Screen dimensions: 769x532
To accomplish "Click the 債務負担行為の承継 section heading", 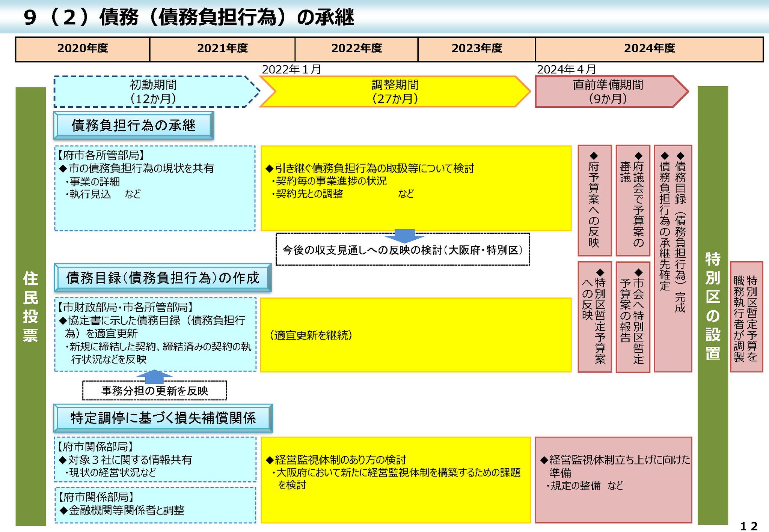I will coord(134,125).
